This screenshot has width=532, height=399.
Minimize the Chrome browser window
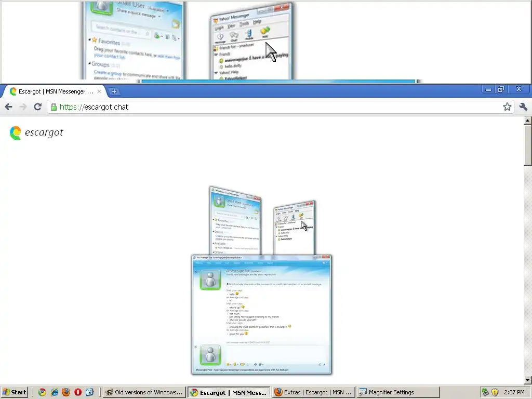point(488,89)
